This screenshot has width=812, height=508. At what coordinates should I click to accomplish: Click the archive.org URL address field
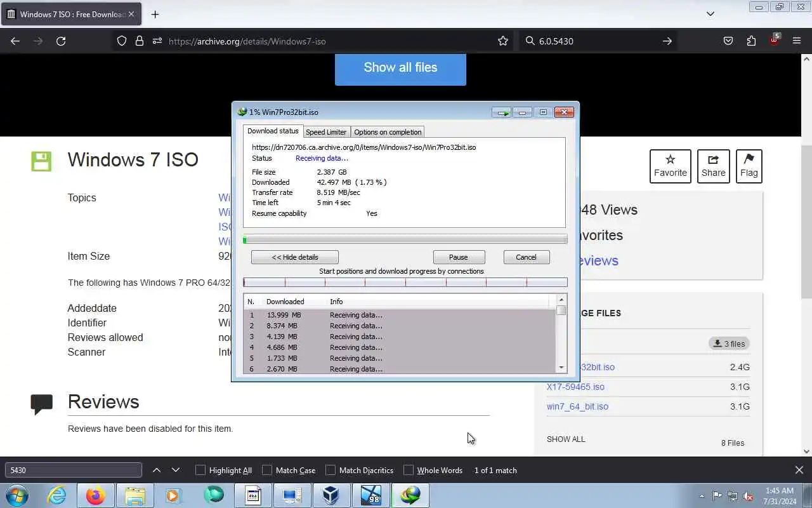pyautogui.click(x=330, y=41)
